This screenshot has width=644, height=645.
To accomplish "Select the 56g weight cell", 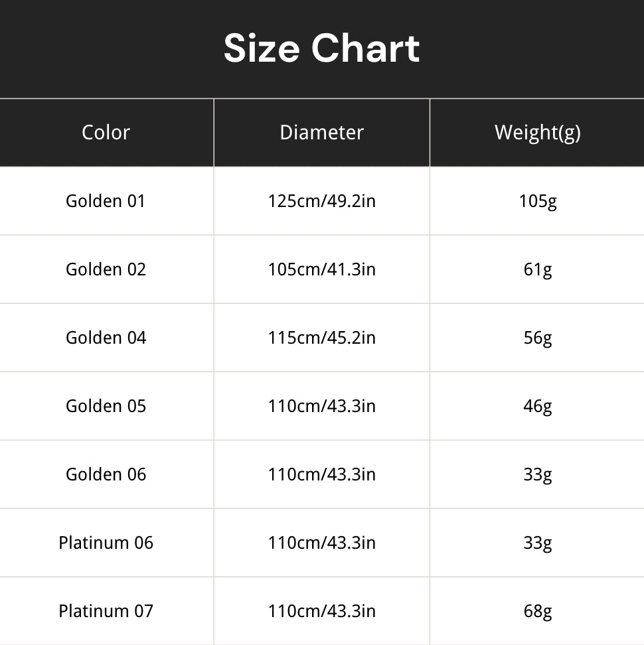I will [x=537, y=338].
